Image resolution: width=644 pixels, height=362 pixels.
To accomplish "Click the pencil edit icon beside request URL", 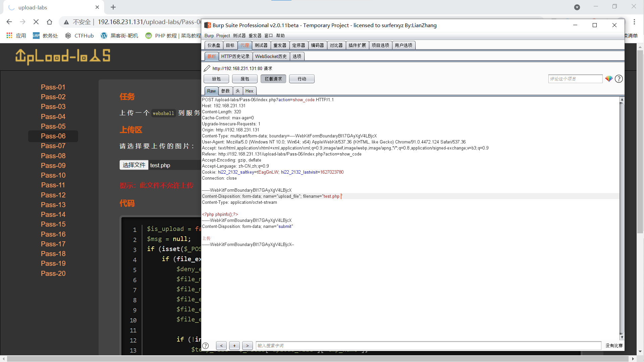I will pyautogui.click(x=207, y=68).
